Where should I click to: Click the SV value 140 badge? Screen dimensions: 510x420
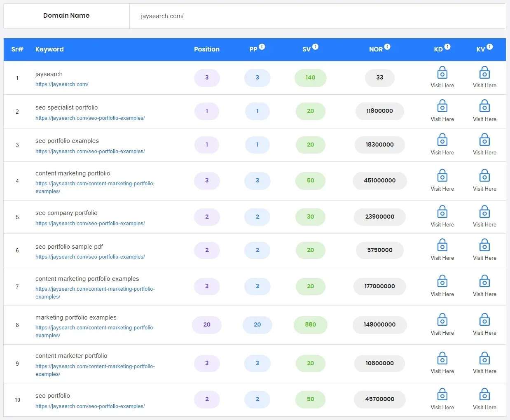click(x=311, y=77)
